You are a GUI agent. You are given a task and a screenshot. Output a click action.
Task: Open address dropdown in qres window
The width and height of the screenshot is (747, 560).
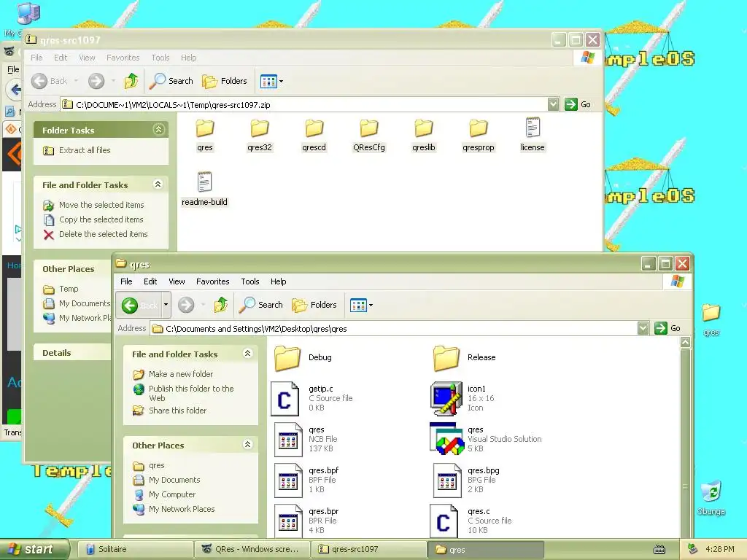(x=643, y=328)
